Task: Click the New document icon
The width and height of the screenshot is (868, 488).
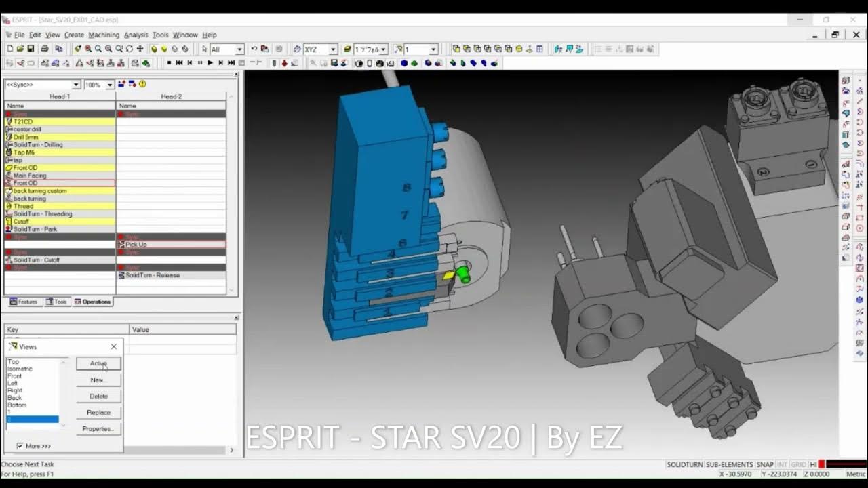Action: click(x=10, y=49)
